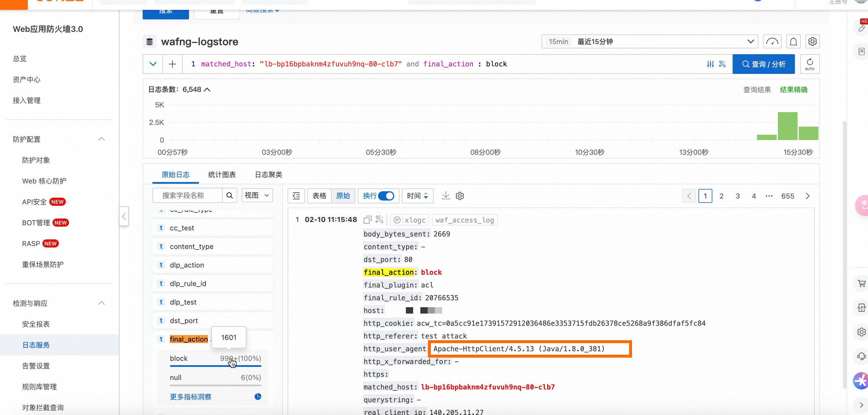Image resolution: width=868 pixels, height=415 pixels.
Task: Click the alarm bell icon
Action: click(793, 42)
